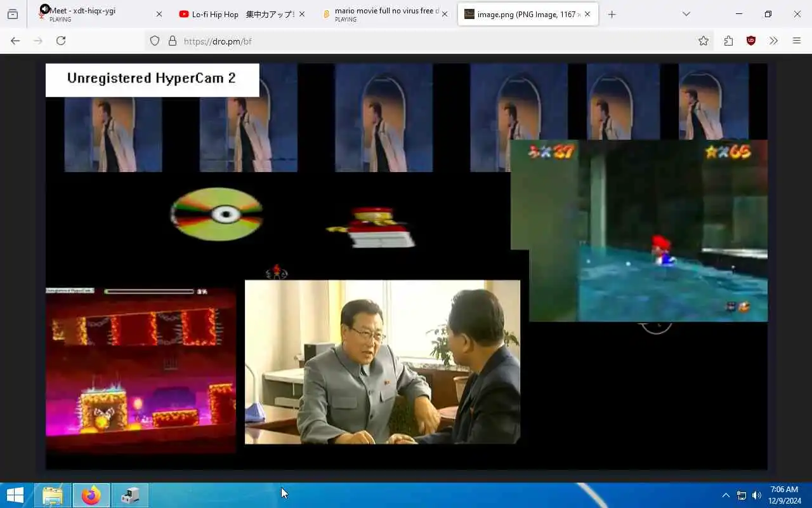Expand the more tools overflow chevron

click(773, 41)
